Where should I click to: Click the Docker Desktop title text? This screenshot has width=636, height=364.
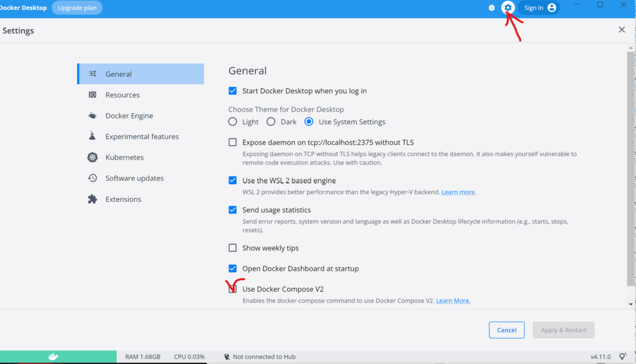click(23, 7)
